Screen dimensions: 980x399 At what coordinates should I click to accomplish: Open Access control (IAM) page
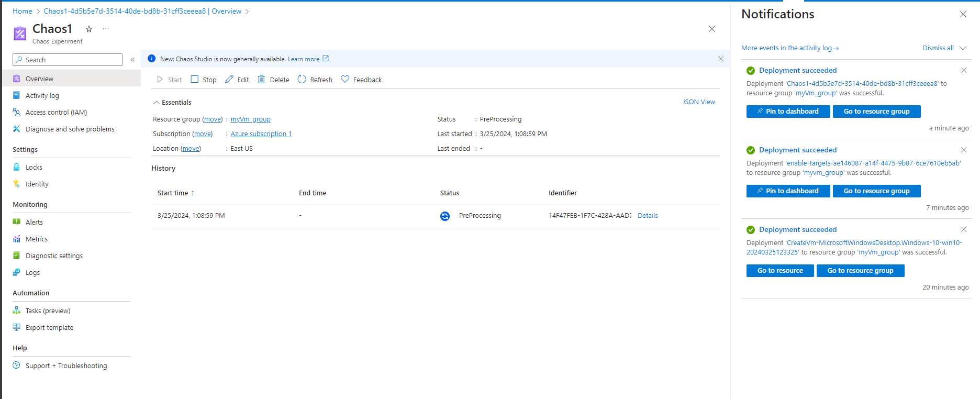click(x=56, y=113)
